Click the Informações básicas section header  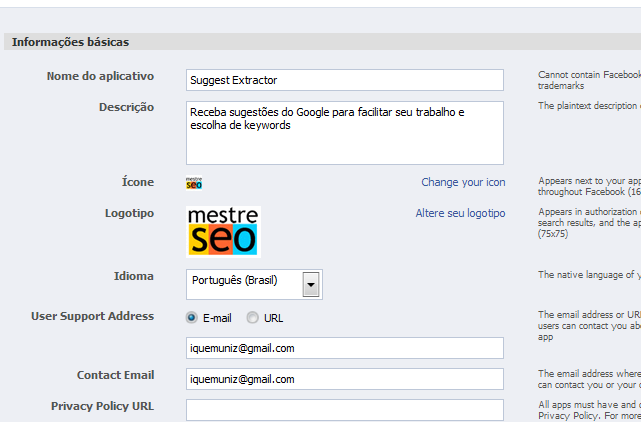click(70, 42)
